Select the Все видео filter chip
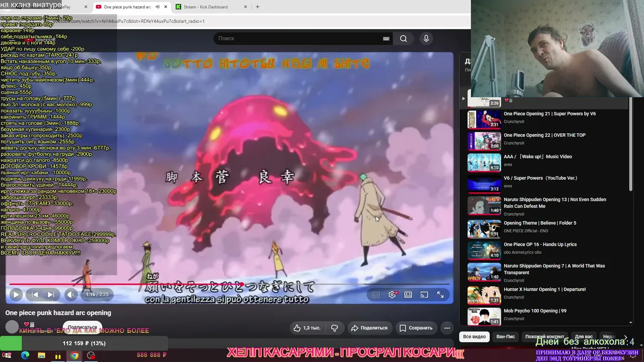The width and height of the screenshot is (644, 362). tap(474, 336)
